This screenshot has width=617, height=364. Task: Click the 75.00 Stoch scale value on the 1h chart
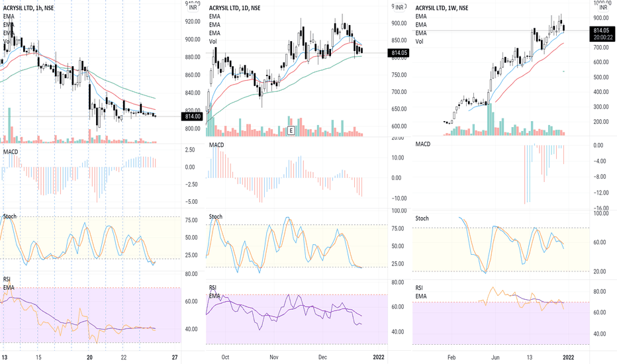coord(191,220)
